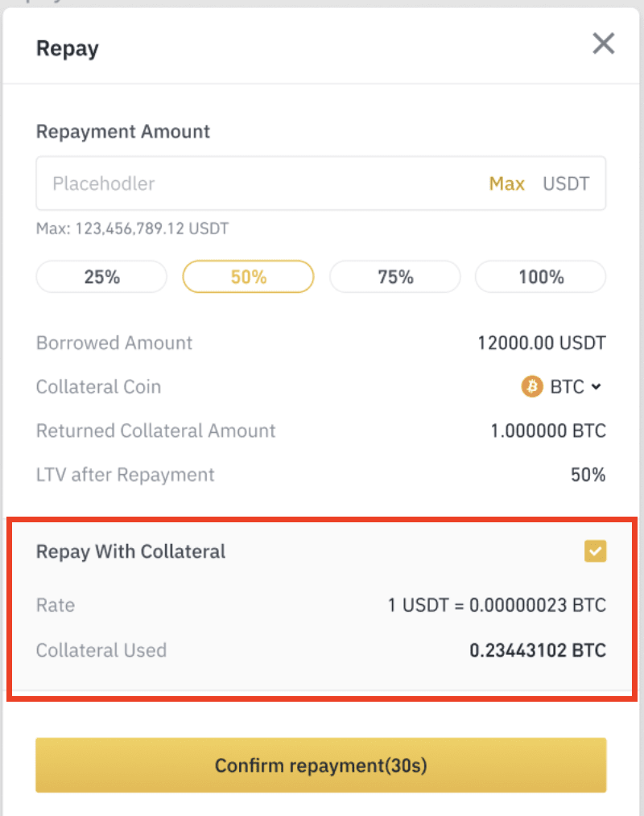Click the Returned Collateral Amount value
The image size is (644, 816).
pos(549,431)
